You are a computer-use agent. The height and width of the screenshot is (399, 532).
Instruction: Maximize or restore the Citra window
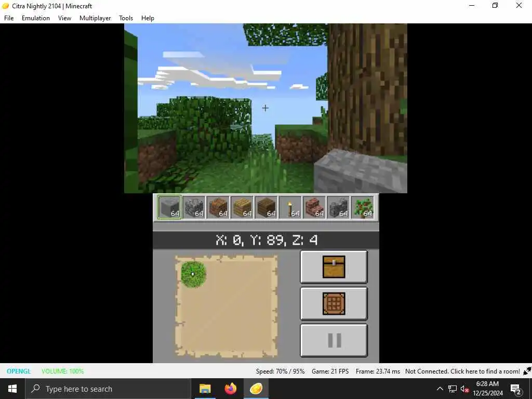point(495,5)
